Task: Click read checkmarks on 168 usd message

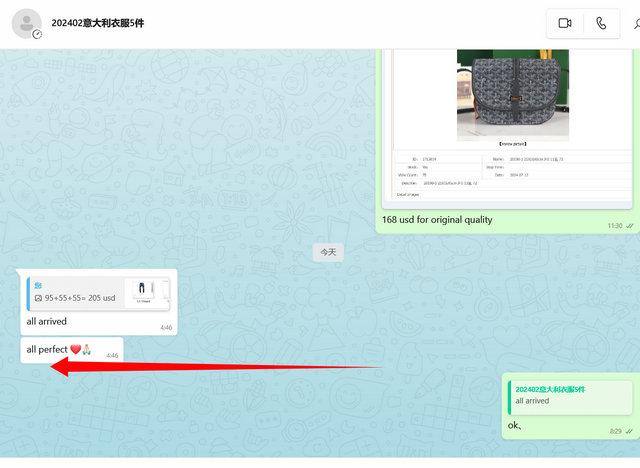Action: coord(630,226)
